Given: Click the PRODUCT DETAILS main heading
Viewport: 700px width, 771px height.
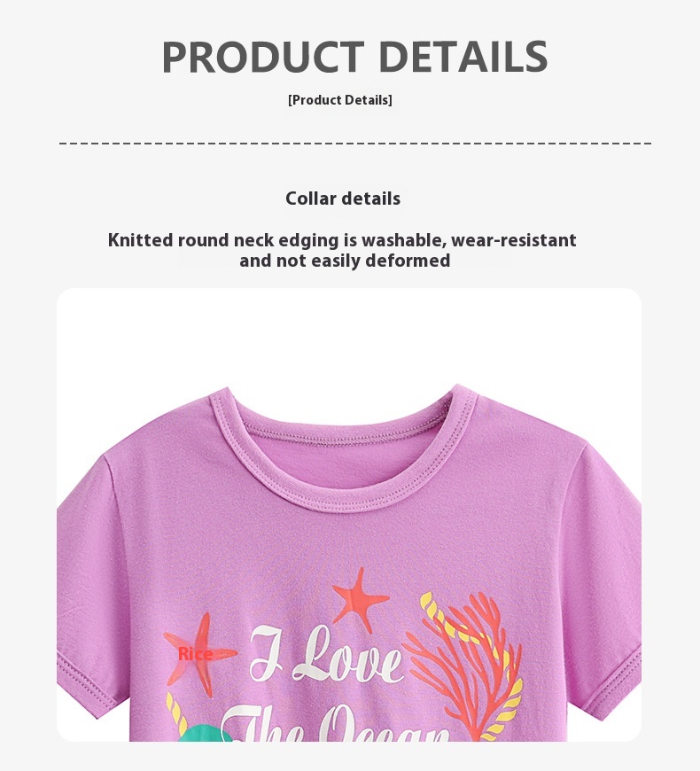Looking at the screenshot, I should pyautogui.click(x=354, y=57).
